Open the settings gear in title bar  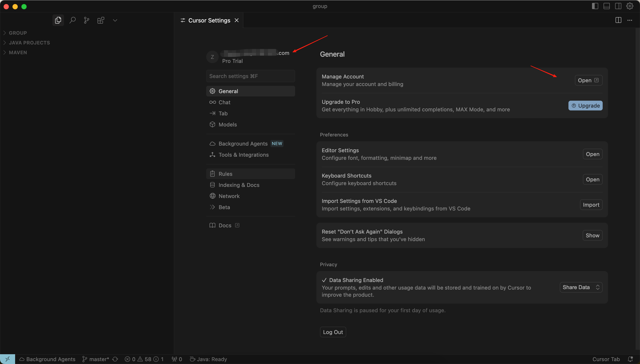point(630,6)
